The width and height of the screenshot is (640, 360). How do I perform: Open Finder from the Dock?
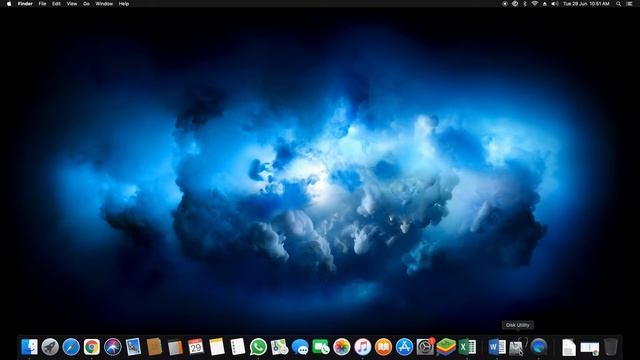pyautogui.click(x=29, y=347)
